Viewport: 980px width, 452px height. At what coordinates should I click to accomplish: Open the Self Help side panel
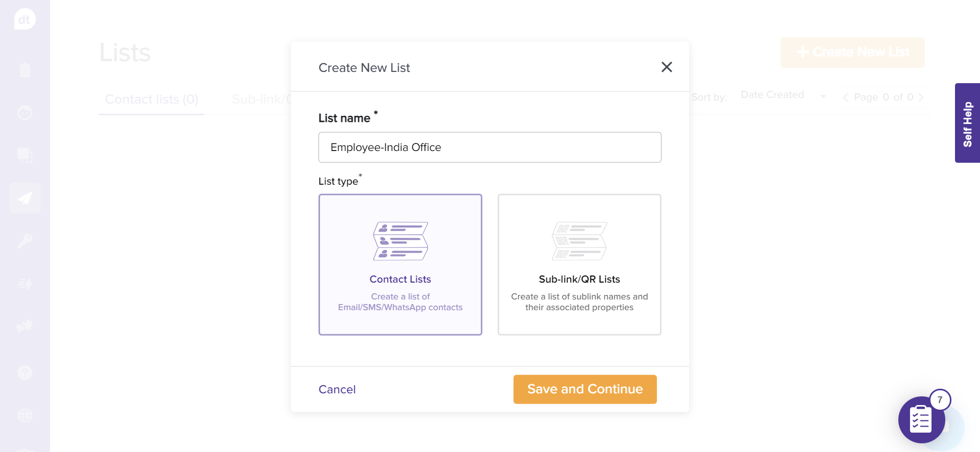pyautogui.click(x=967, y=123)
